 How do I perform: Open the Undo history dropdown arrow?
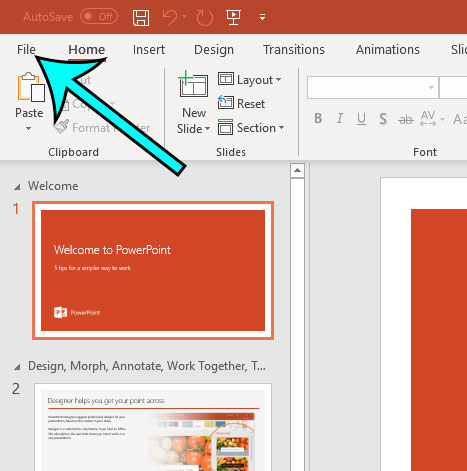point(185,16)
